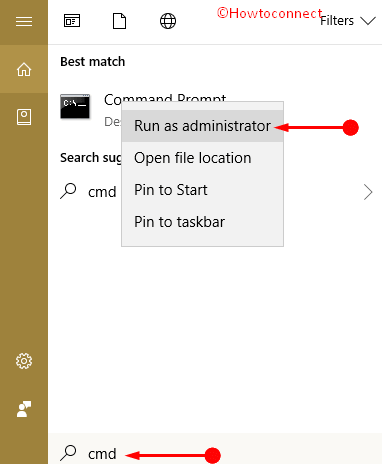Open the Feedback person icon in sidebar
This screenshot has width=382, height=464.
pos(24,409)
